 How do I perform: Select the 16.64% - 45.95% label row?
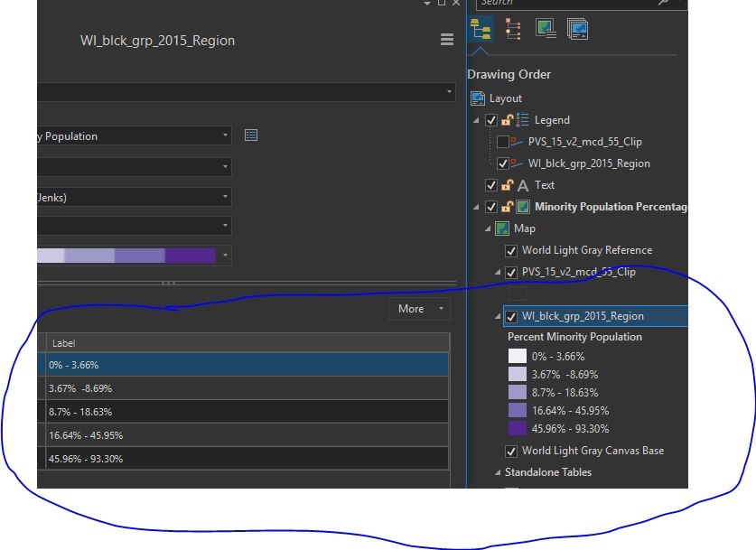click(247, 435)
